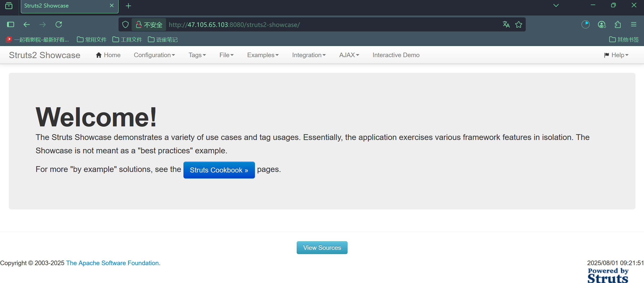Go forward with the forward arrow
The image size is (644, 283).
coord(43,24)
